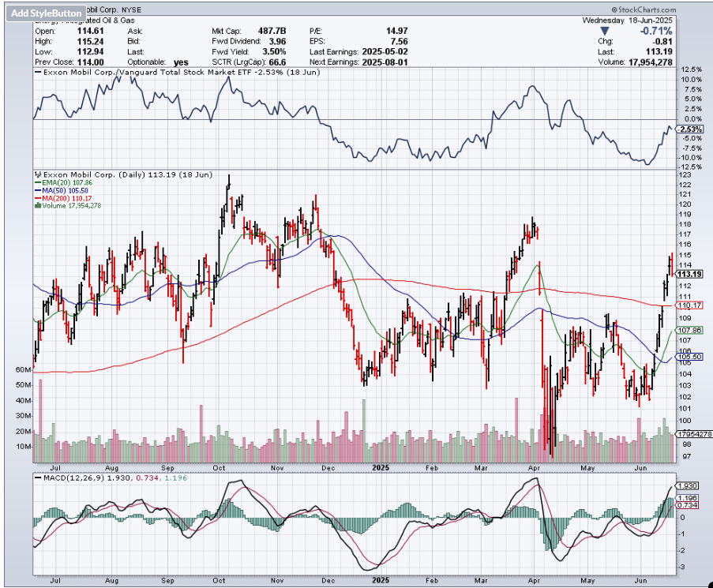Click the boxed 17954278 volume label on right axis
Viewport: 713px width, 588px height.
click(694, 434)
